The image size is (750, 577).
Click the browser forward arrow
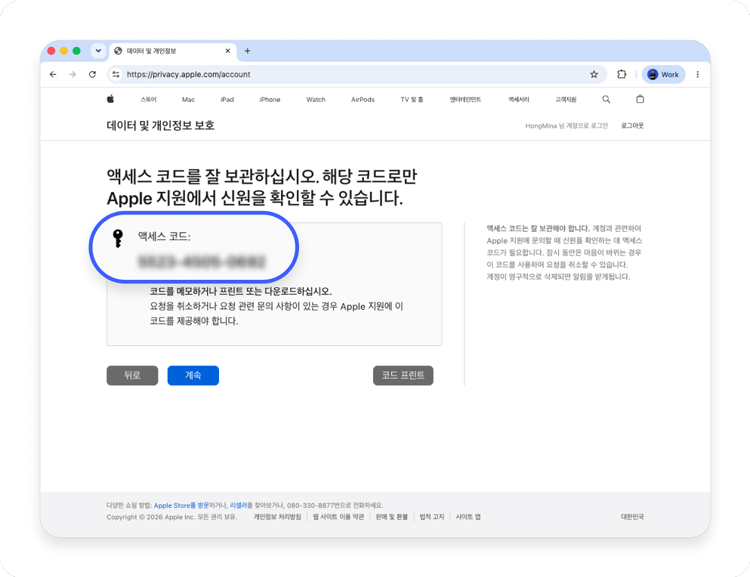click(72, 74)
